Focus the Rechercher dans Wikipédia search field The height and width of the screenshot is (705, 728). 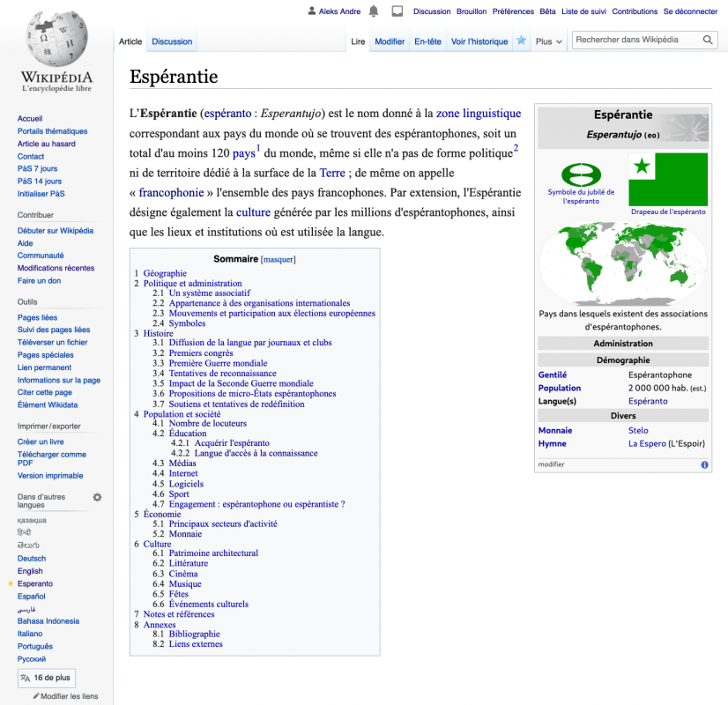[636, 40]
